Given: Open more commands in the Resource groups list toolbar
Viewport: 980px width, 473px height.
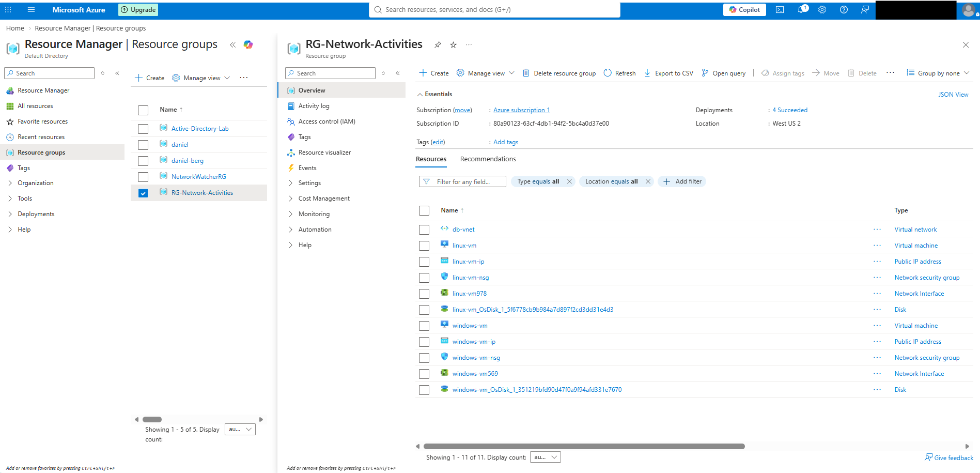Looking at the screenshot, I should point(244,78).
